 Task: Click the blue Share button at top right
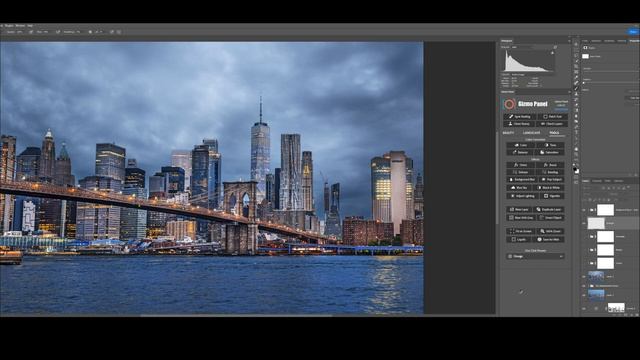tap(633, 32)
